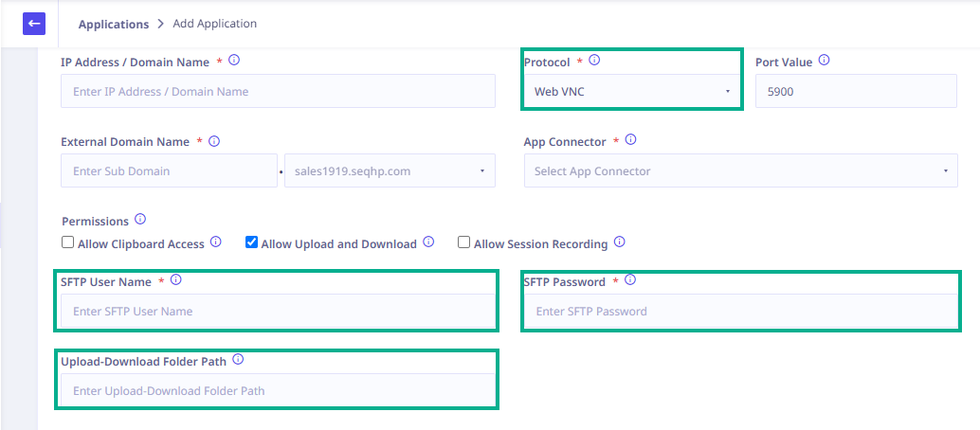
Task: Click info icon next to SFTP User Name
Action: tap(175, 280)
